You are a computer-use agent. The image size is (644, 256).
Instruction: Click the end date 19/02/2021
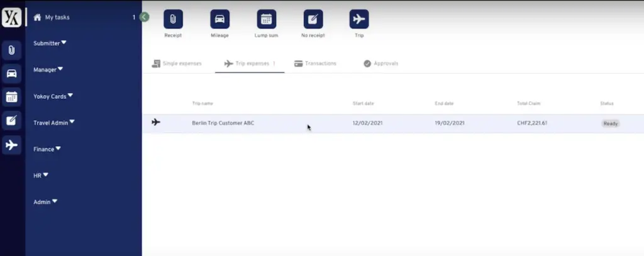pos(450,123)
